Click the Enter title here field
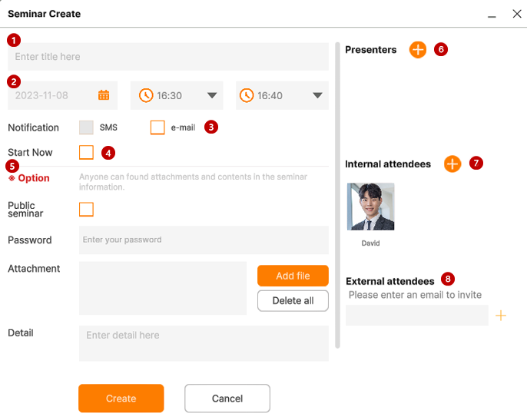The width and height of the screenshot is (527, 420). (x=168, y=57)
